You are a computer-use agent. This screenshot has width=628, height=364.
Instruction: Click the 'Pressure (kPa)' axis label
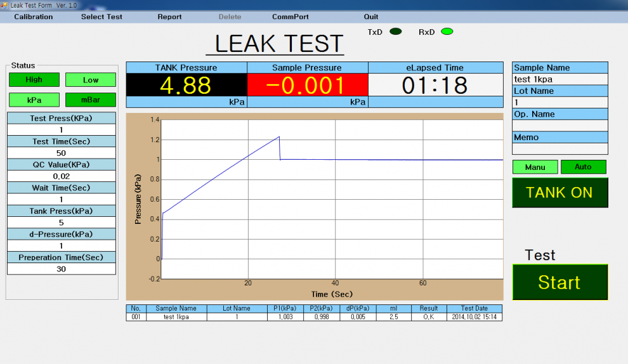point(138,199)
